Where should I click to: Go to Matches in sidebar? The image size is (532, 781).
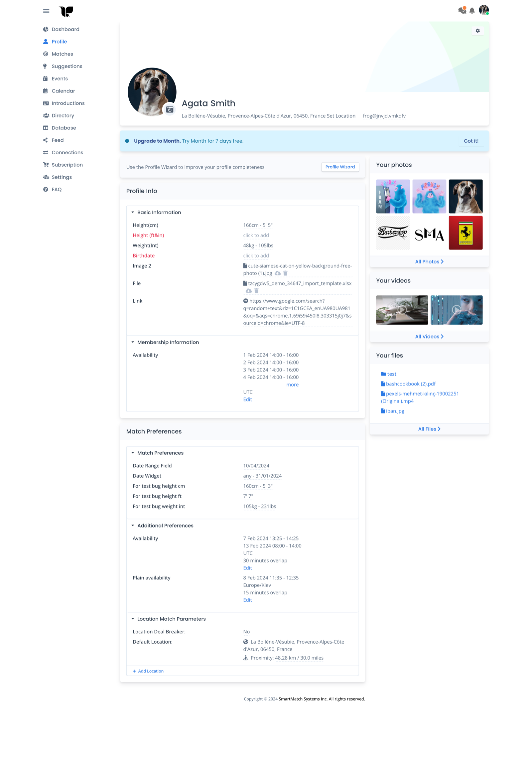62,54
